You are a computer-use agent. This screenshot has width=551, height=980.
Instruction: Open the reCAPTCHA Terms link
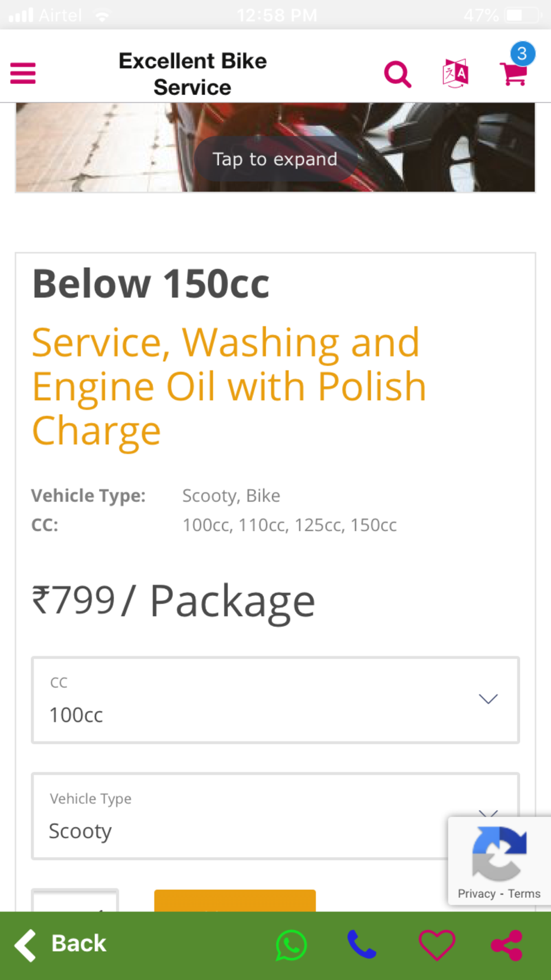click(x=524, y=893)
